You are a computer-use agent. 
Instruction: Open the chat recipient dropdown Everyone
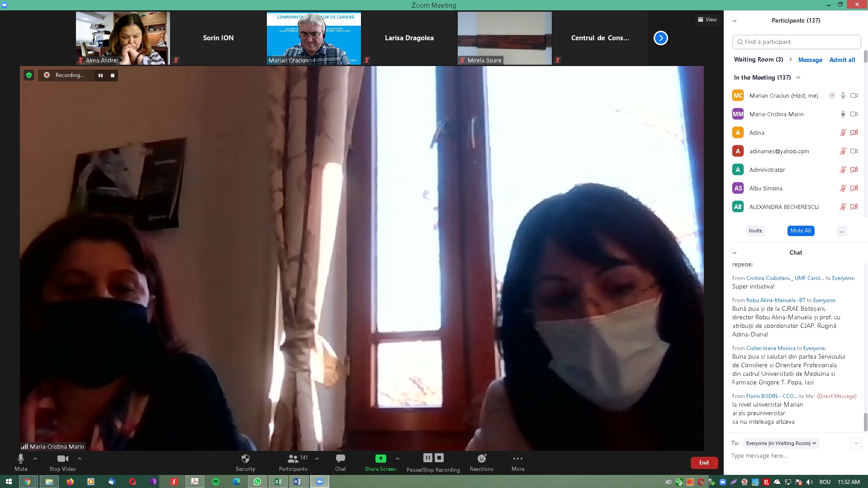[x=781, y=443]
